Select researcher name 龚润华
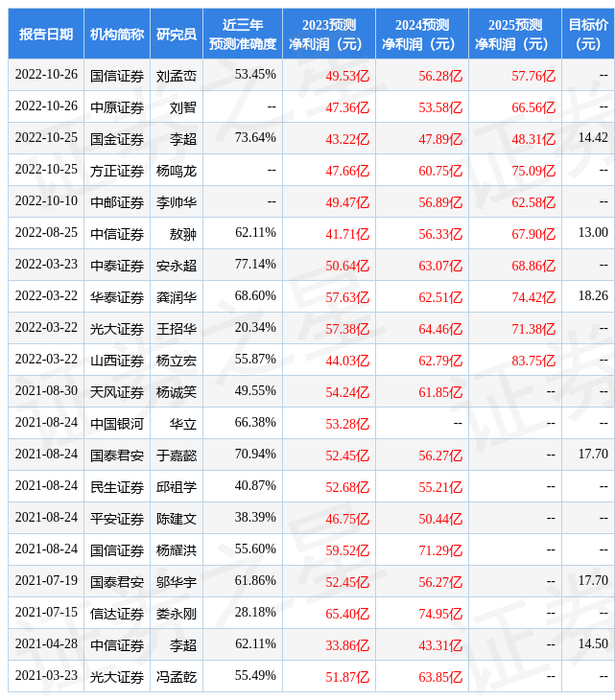 (x=177, y=297)
